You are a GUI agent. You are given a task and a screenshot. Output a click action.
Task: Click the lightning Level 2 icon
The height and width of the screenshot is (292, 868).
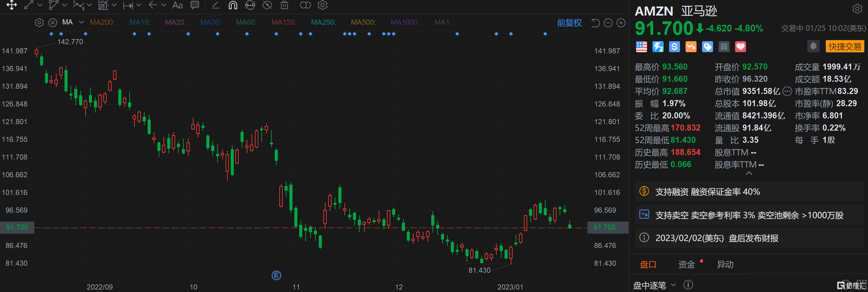click(658, 47)
